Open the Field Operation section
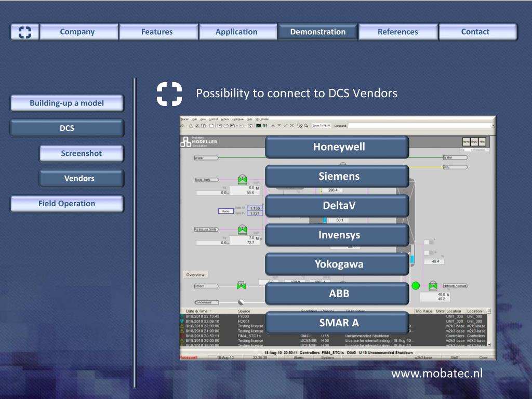Image resolution: width=532 pixels, height=399 pixels. click(x=67, y=204)
